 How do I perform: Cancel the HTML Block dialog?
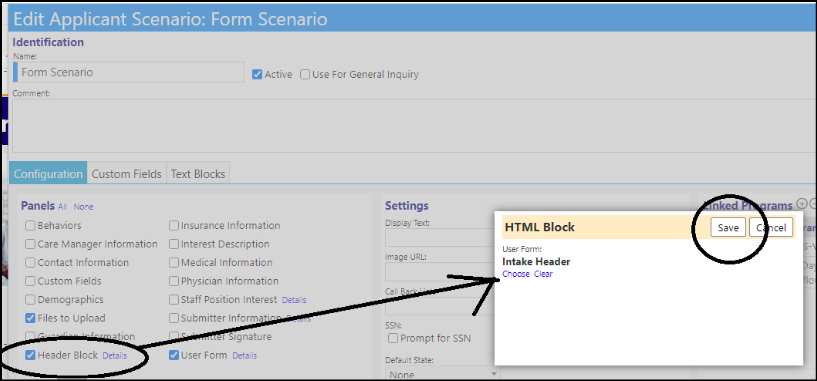[x=771, y=228]
